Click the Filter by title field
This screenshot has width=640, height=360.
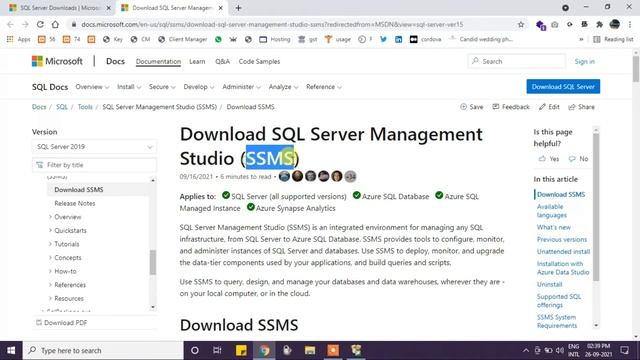pos(94,165)
